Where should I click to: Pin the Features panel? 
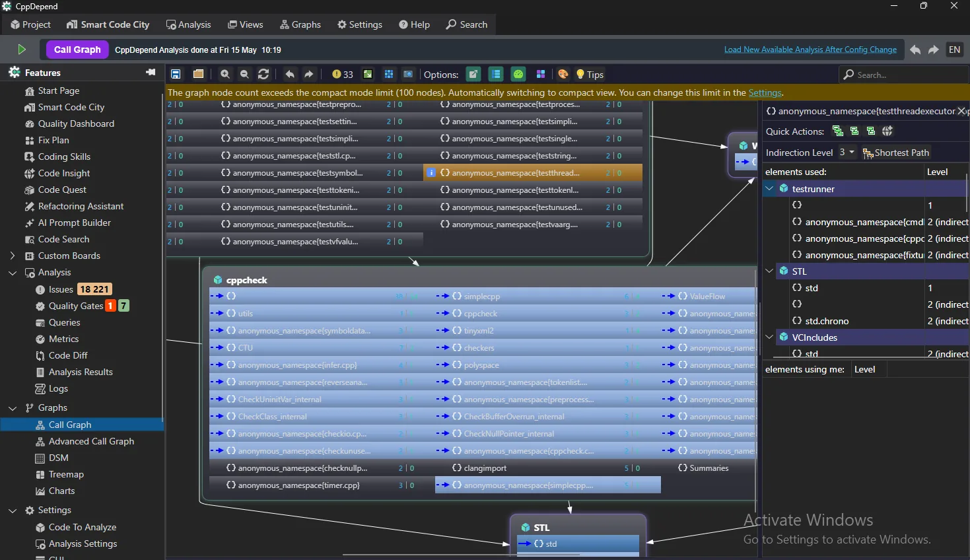[151, 72]
